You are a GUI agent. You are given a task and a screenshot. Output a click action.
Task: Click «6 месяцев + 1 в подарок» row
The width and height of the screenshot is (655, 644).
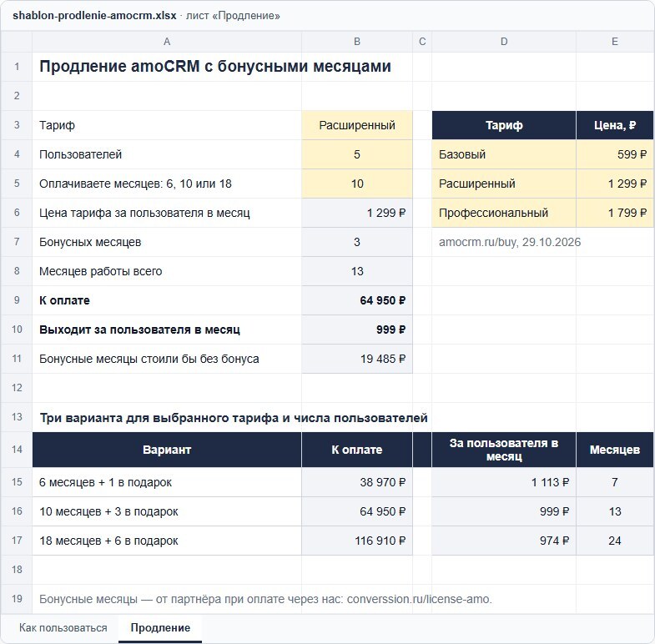coord(167,482)
